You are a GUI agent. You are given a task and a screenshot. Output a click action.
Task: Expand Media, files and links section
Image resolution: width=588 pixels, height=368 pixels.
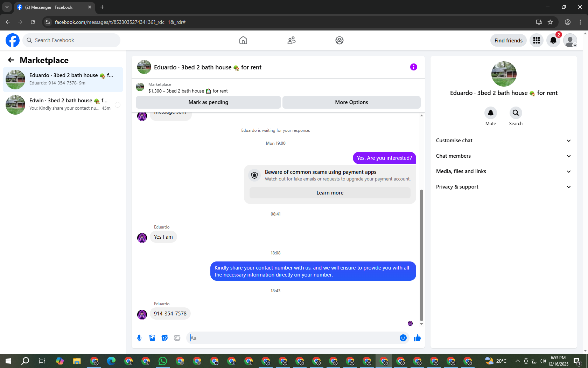(x=504, y=171)
